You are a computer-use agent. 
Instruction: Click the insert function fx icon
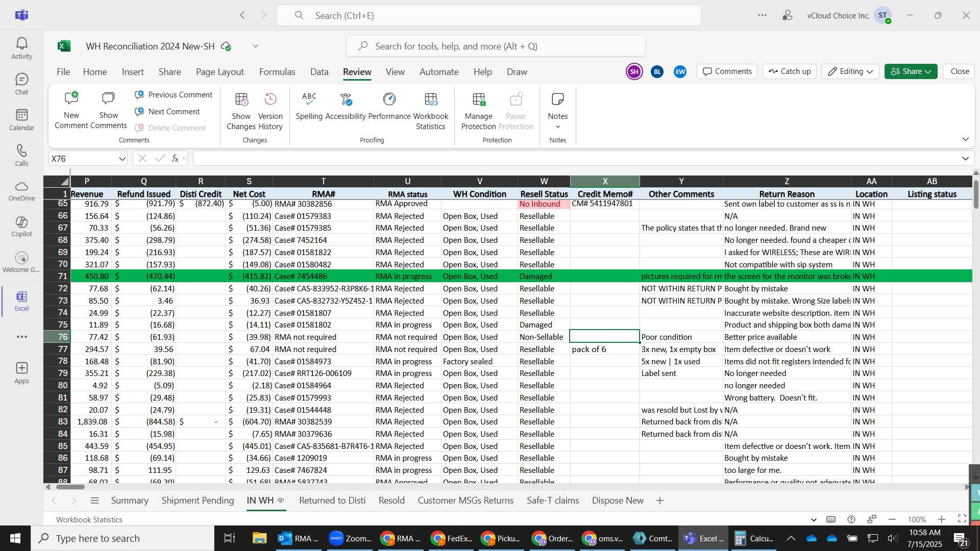175,159
